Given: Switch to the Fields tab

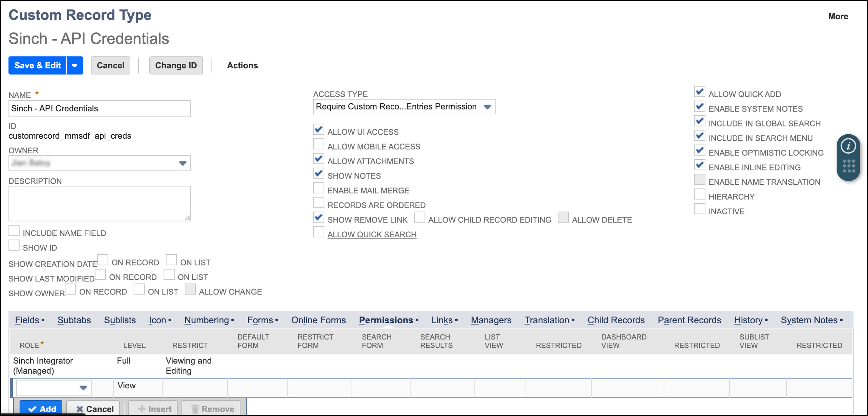Looking at the screenshot, I should click(x=27, y=320).
